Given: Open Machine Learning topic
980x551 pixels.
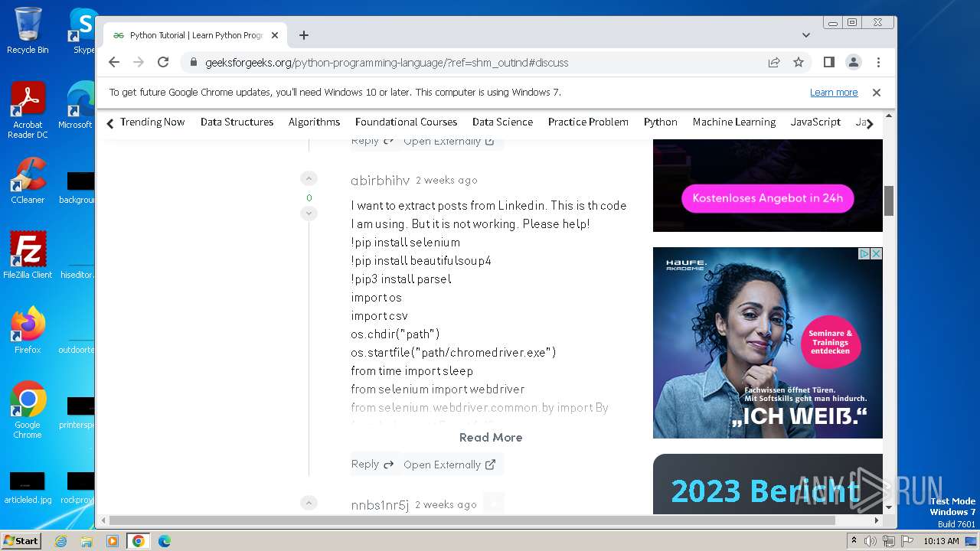Looking at the screenshot, I should (734, 122).
